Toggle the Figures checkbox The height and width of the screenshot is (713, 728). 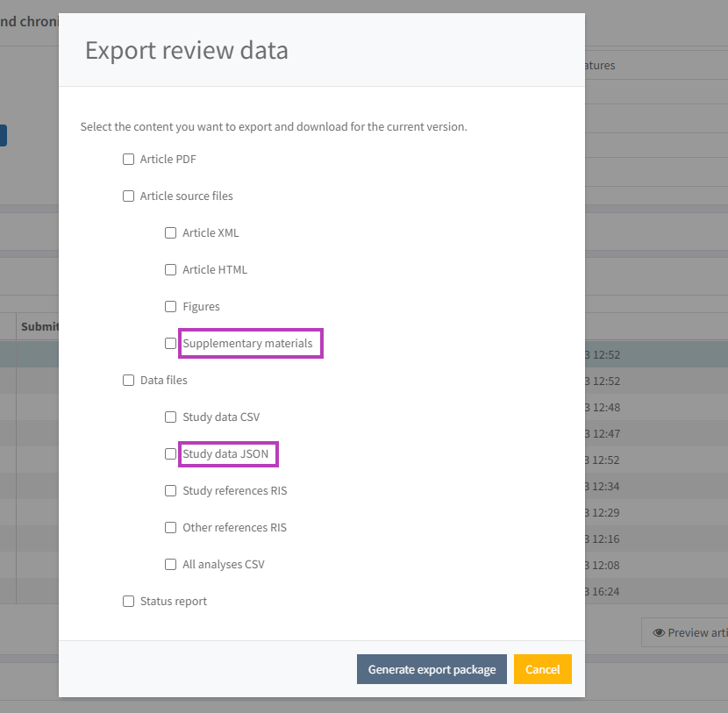(x=171, y=307)
